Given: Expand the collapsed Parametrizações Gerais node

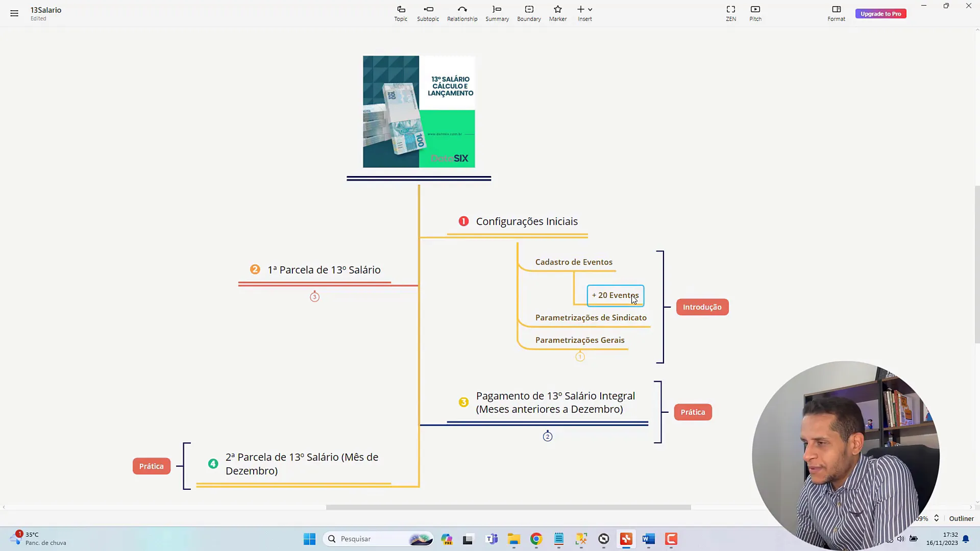Looking at the screenshot, I should (x=580, y=357).
